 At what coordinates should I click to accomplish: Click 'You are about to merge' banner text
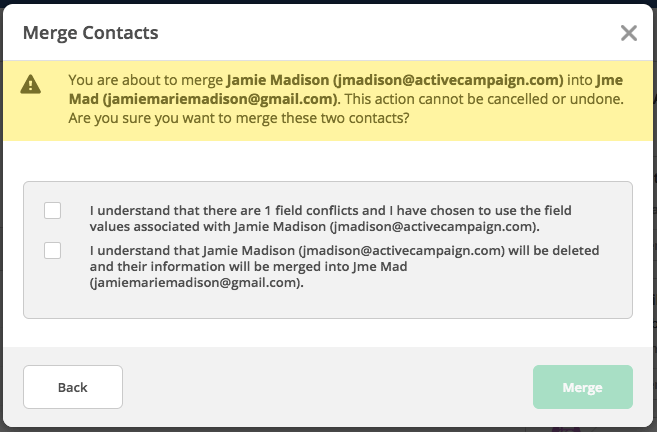146,80
